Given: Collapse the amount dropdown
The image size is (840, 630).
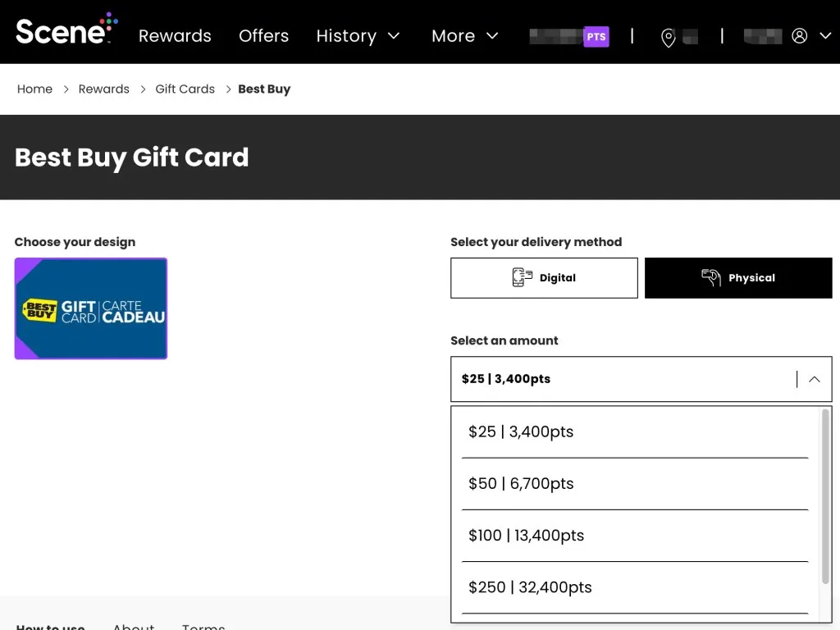Looking at the screenshot, I should point(641,379).
